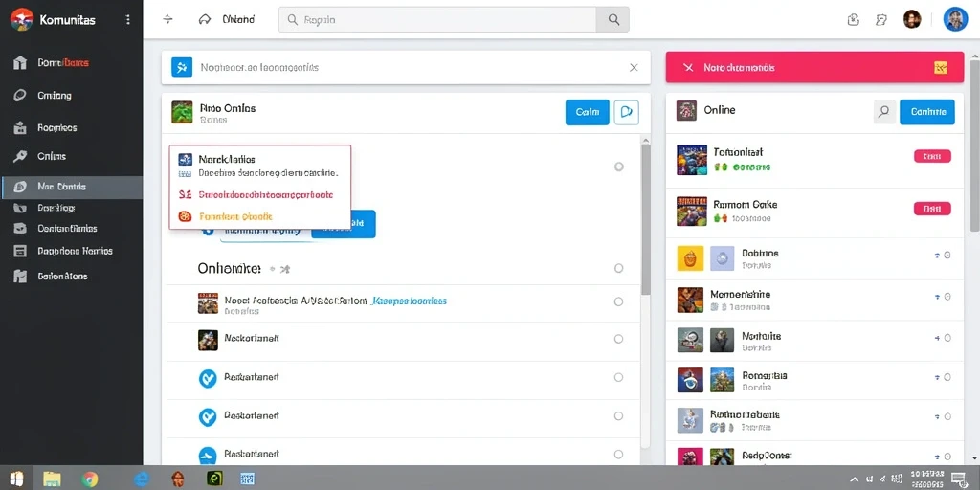This screenshot has height=490, width=980.
Task: Click the back arrow icon in the top bar
Action: [205, 19]
